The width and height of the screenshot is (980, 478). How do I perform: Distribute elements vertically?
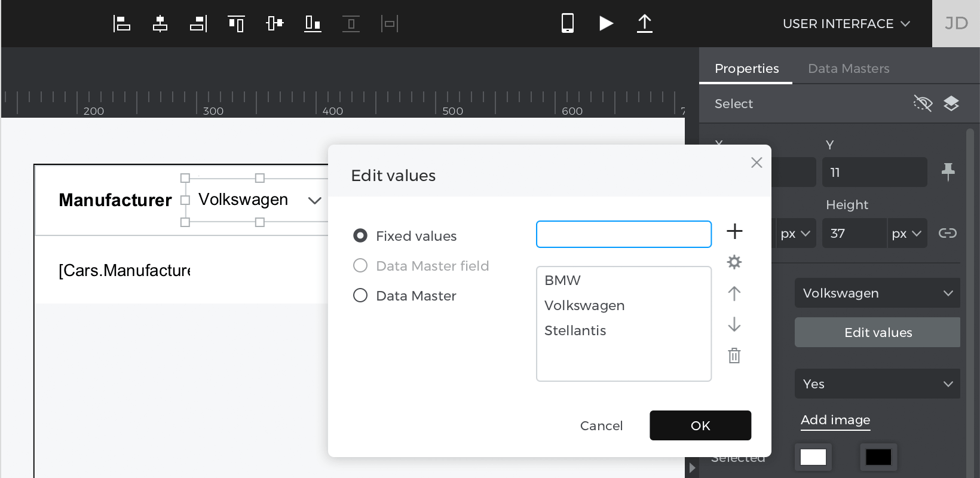point(351,24)
